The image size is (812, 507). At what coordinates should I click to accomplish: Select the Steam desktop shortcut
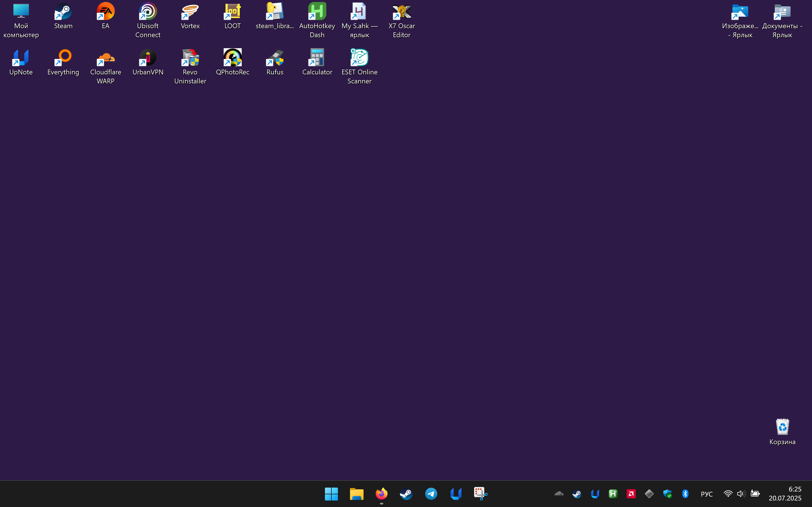(63, 16)
